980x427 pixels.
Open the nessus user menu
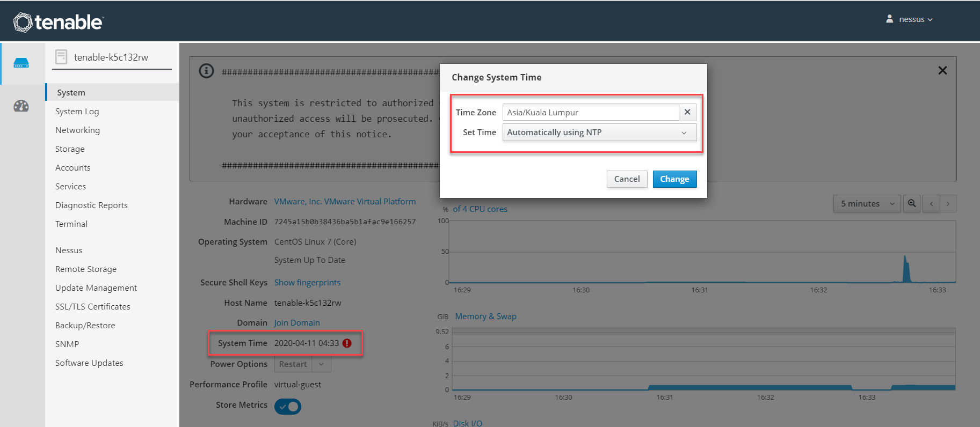pyautogui.click(x=909, y=19)
